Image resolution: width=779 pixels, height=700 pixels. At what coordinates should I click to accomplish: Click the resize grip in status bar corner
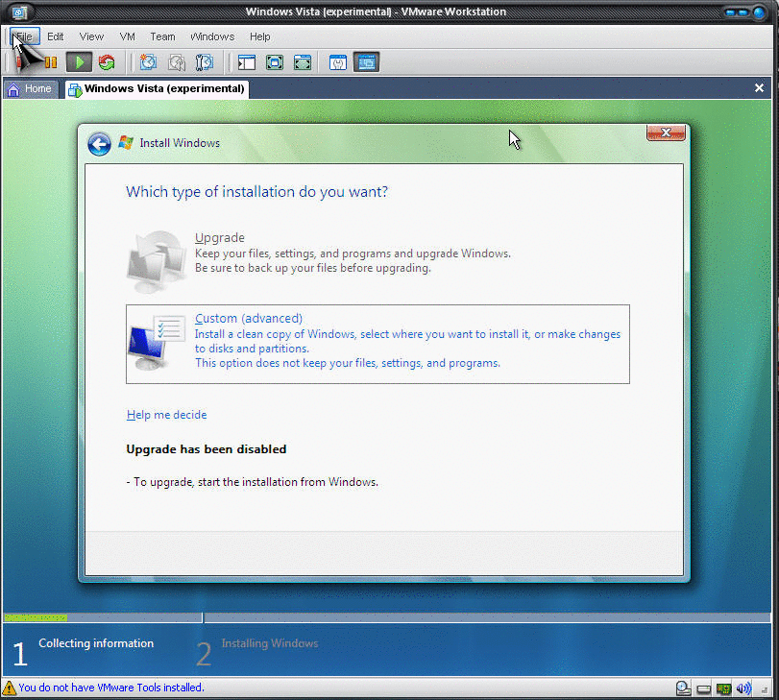pos(766,690)
